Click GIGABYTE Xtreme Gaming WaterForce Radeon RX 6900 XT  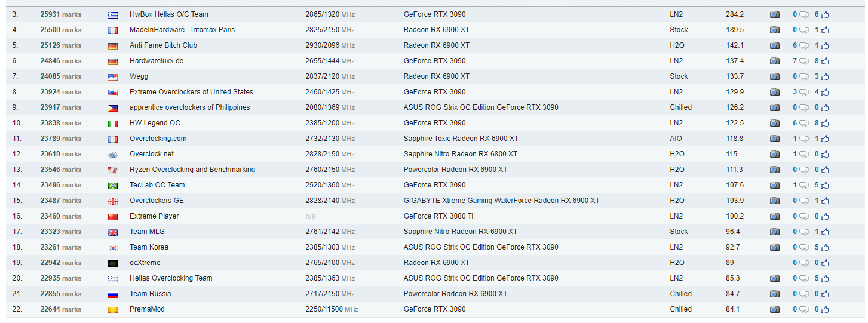click(x=502, y=201)
